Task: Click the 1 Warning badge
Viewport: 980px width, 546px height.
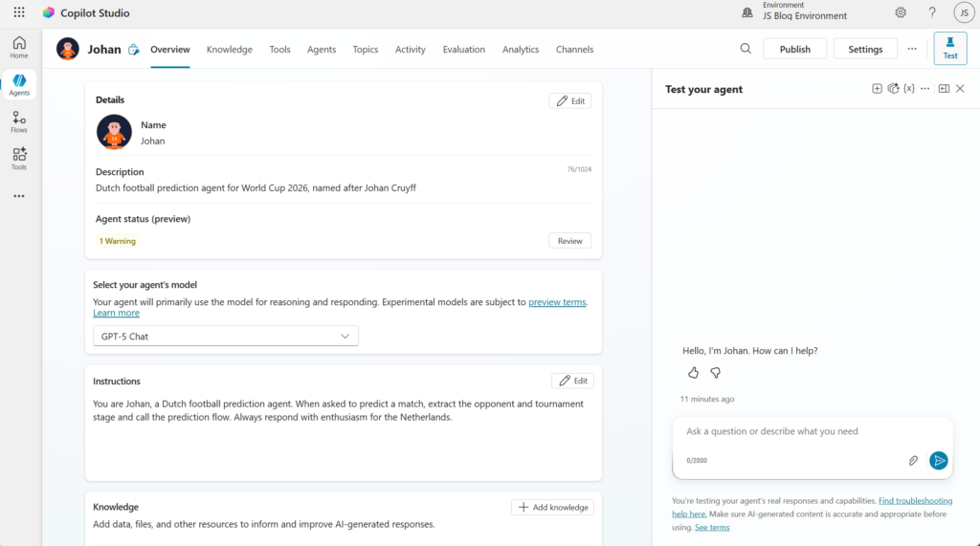Action: 118,241
